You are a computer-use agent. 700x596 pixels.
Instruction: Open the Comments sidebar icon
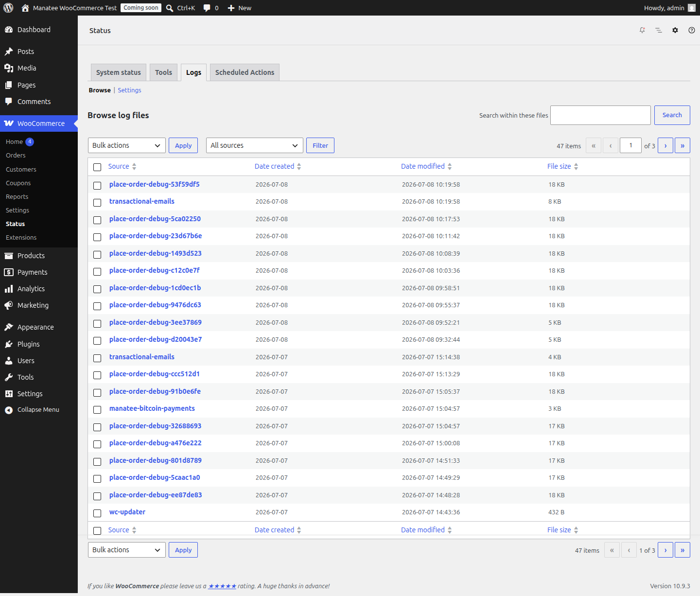[9, 102]
